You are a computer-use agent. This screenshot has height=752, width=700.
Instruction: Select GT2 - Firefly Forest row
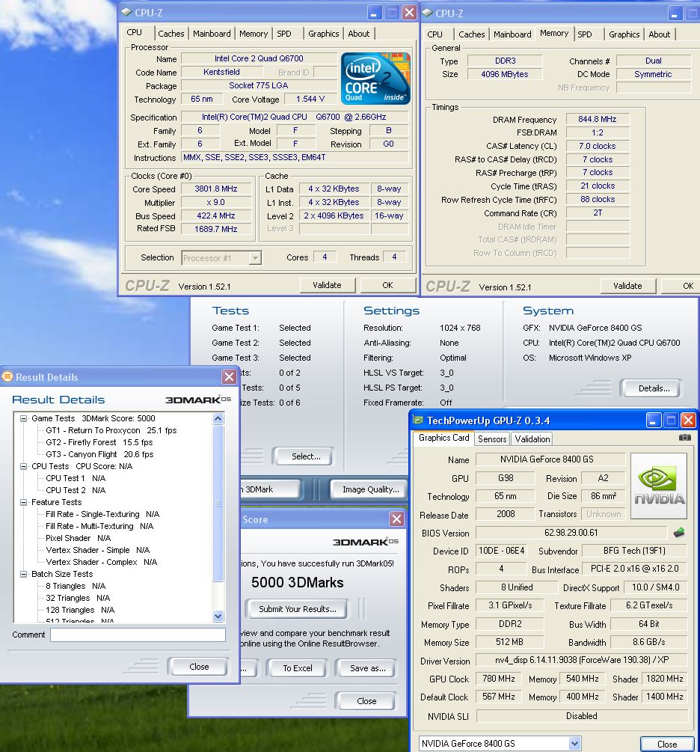point(99,443)
